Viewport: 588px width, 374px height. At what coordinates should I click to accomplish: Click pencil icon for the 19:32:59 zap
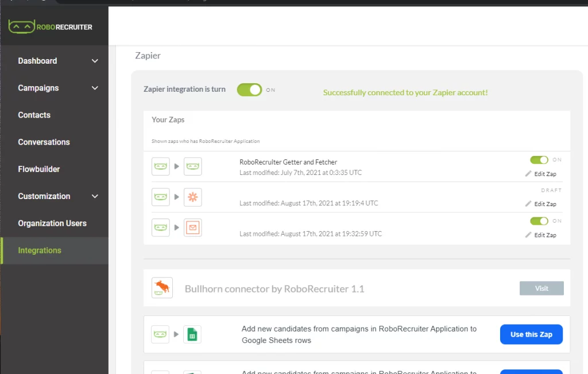pos(528,235)
